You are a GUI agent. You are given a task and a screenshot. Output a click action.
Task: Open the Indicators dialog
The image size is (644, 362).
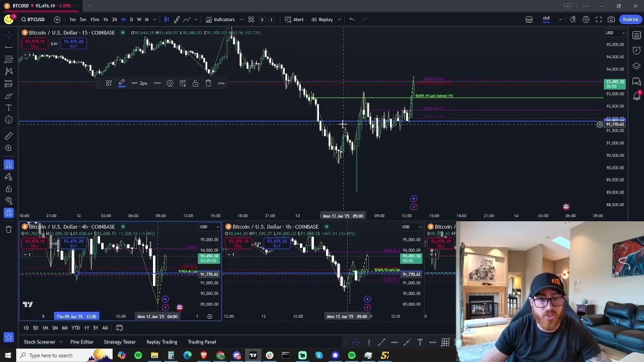(220, 20)
